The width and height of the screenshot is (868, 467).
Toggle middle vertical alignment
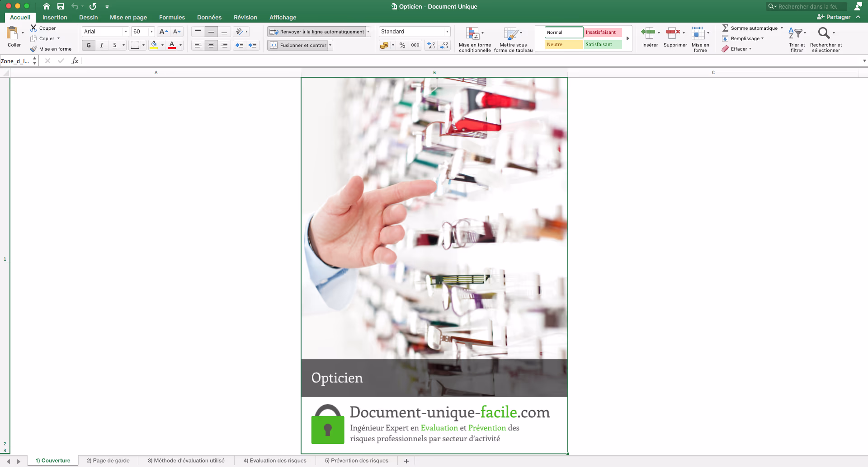tap(211, 32)
